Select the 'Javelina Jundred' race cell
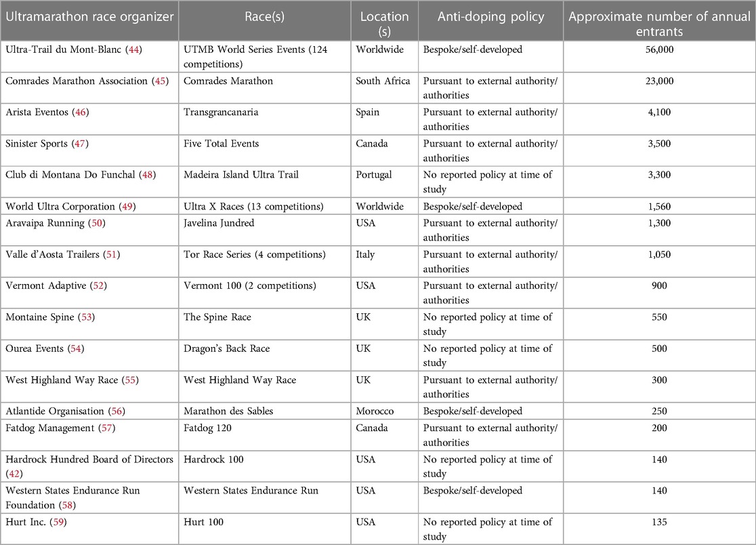This screenshot has width=756, height=545. tap(265, 230)
